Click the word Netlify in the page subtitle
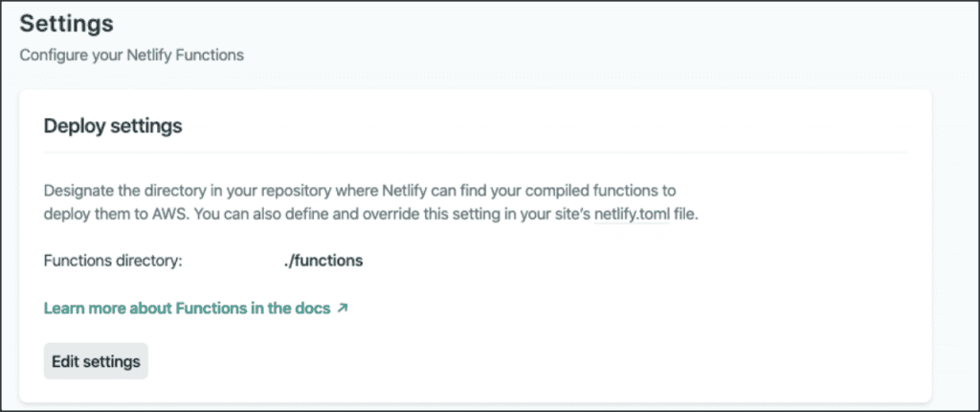 coord(149,56)
